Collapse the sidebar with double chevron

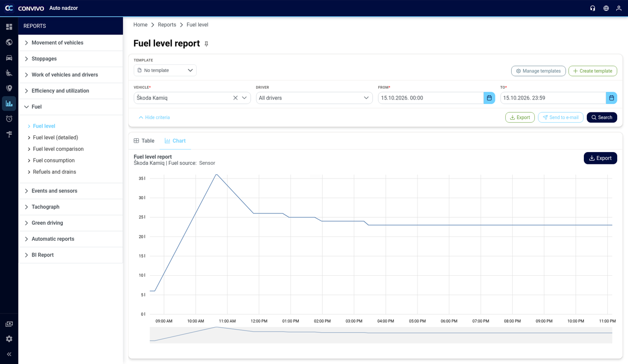(9, 354)
